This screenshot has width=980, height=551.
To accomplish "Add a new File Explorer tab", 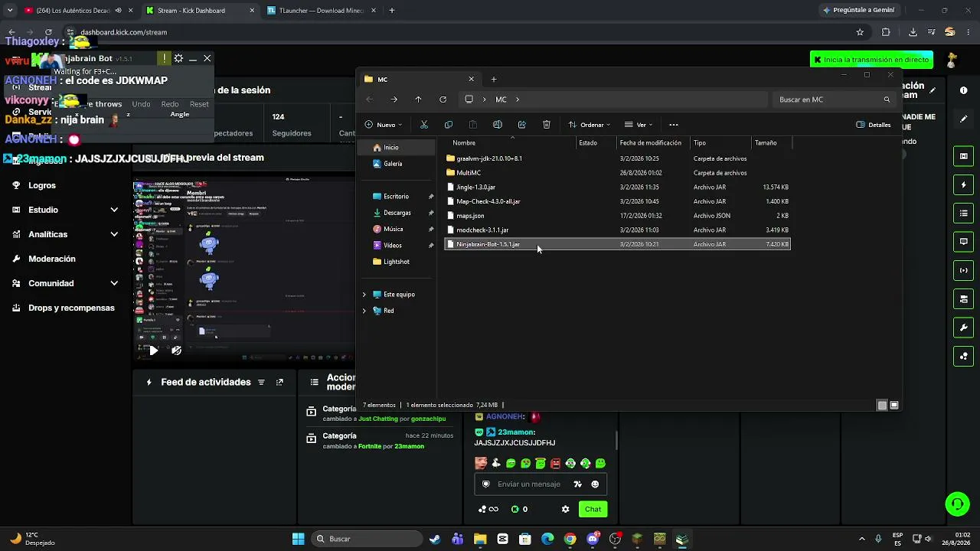I will pyautogui.click(x=494, y=79).
